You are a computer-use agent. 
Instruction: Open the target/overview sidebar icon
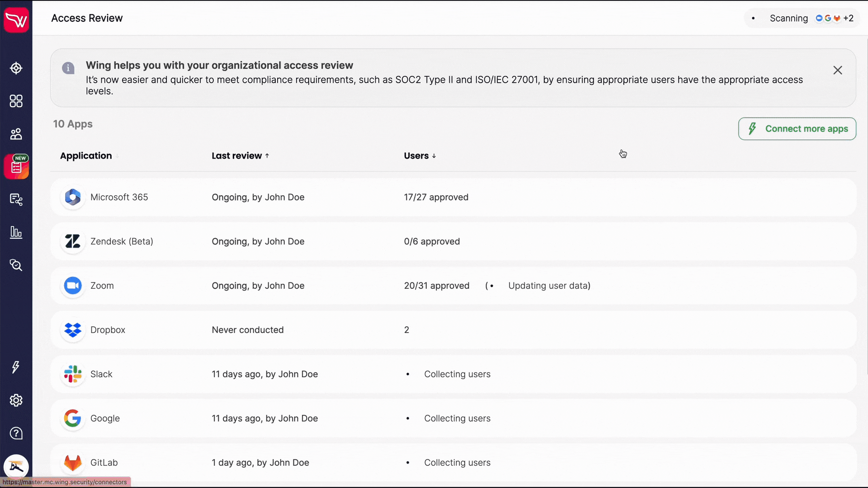pos(16,68)
